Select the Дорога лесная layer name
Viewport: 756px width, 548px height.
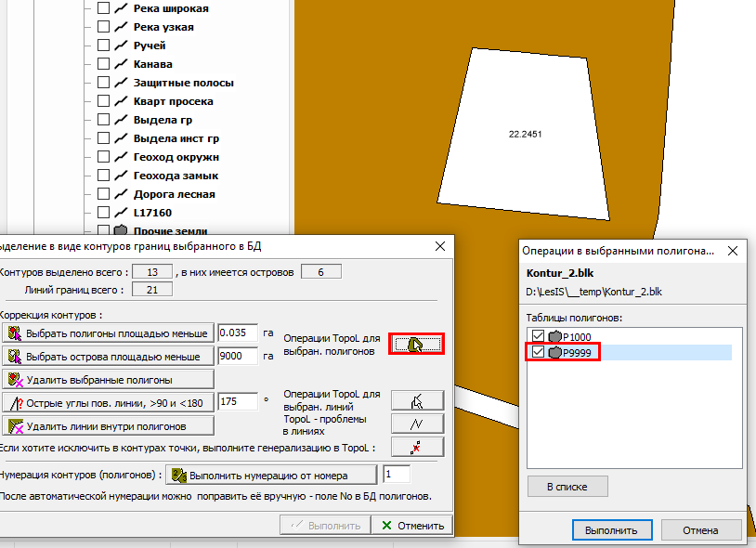point(174,194)
